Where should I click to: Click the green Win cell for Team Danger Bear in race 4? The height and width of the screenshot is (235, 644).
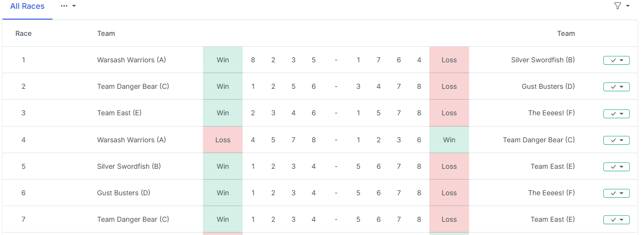(449, 140)
